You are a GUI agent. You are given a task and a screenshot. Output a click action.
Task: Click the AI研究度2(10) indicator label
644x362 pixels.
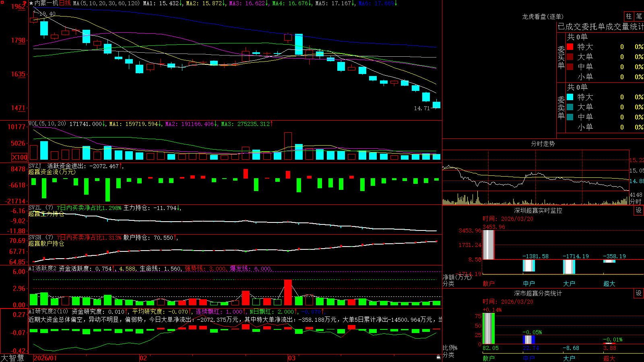coord(48,311)
